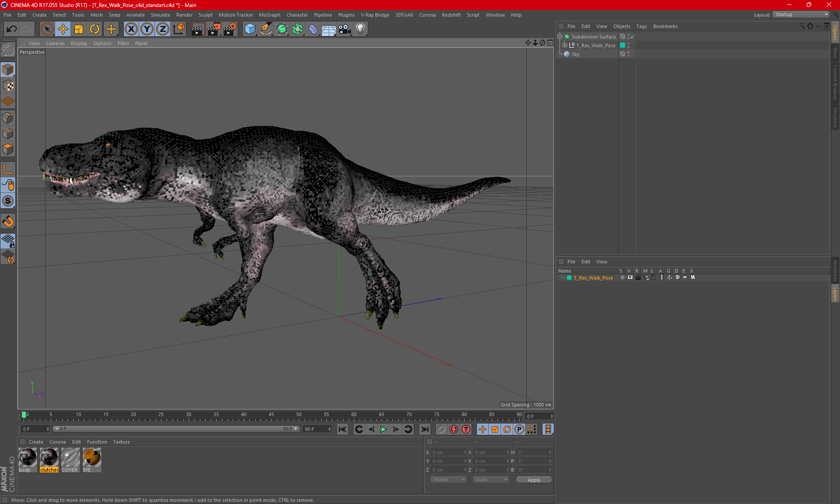Open the MoGraph menu
Image resolution: width=840 pixels, height=504 pixels.
pyautogui.click(x=269, y=15)
